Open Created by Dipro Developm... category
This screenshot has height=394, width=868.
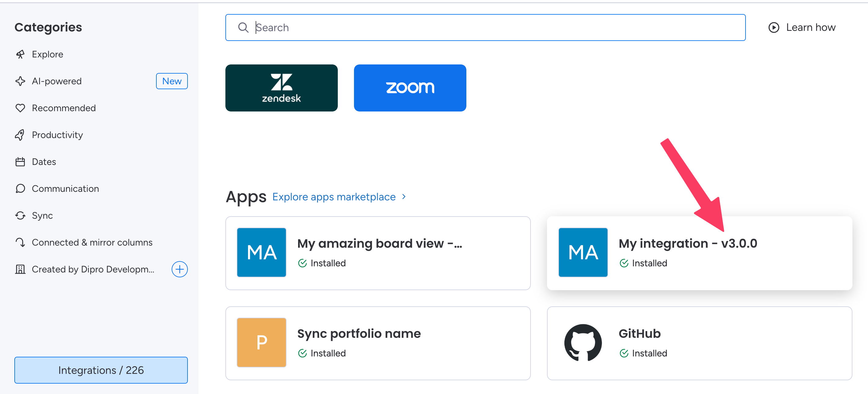click(x=93, y=269)
